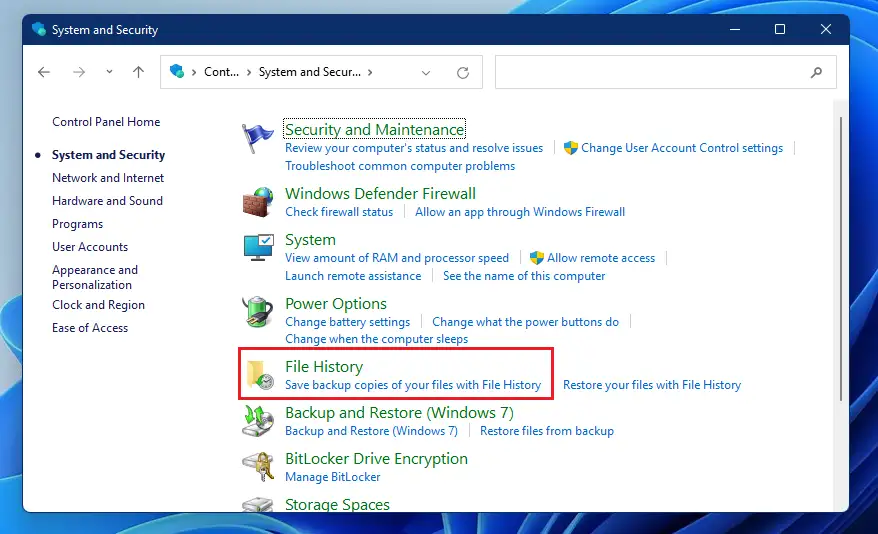The image size is (878, 534).
Task: Click Troubleshoot common computer problems
Action: click(400, 166)
